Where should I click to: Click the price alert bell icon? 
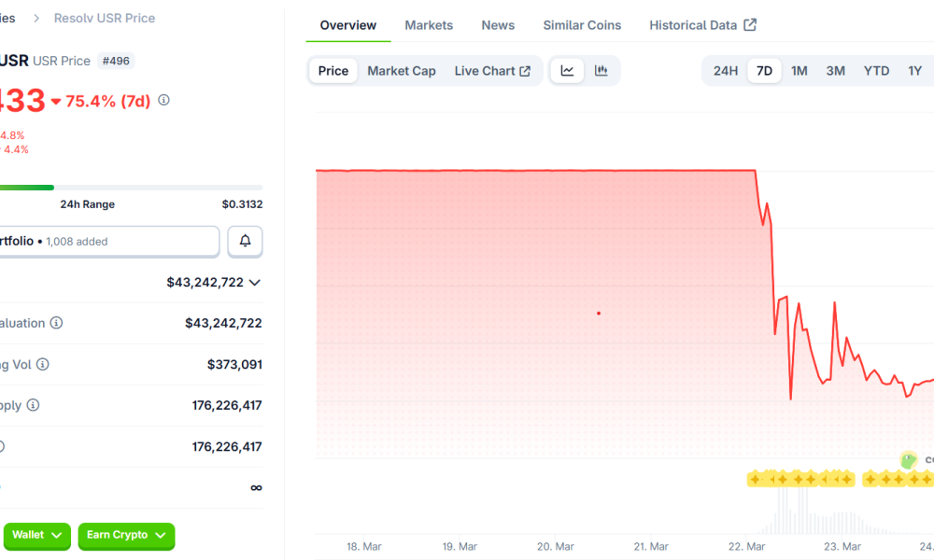[245, 241]
